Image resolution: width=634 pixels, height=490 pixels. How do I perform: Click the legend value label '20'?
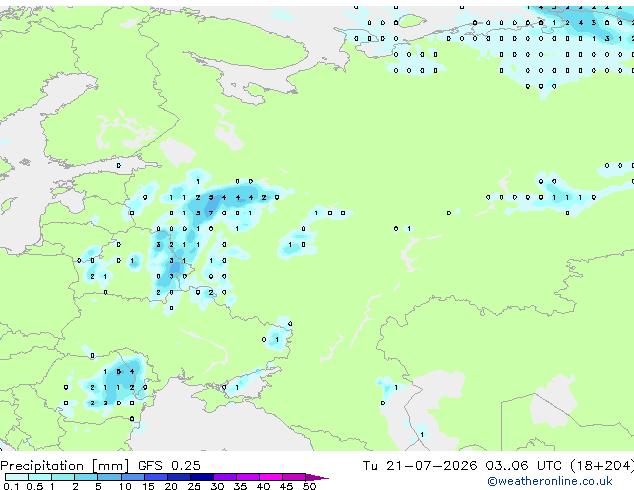coord(171,486)
